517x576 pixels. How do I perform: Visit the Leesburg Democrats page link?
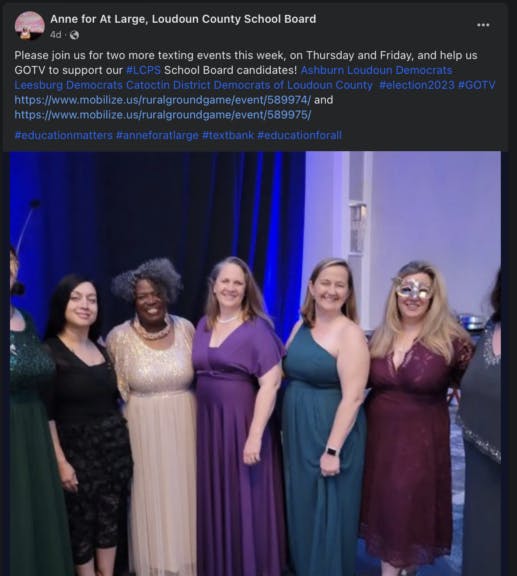(68, 85)
